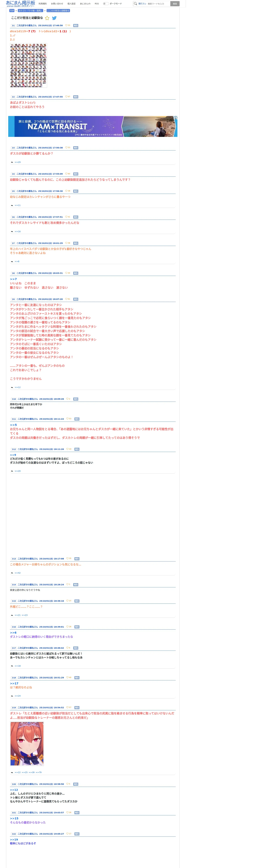Follow the >>15 anchor in post 21
This screenshot has height=868, width=262.
[x=14, y=819]
